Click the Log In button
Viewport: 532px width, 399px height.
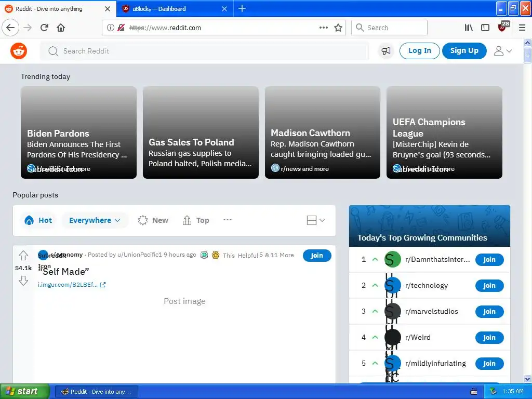pos(420,51)
